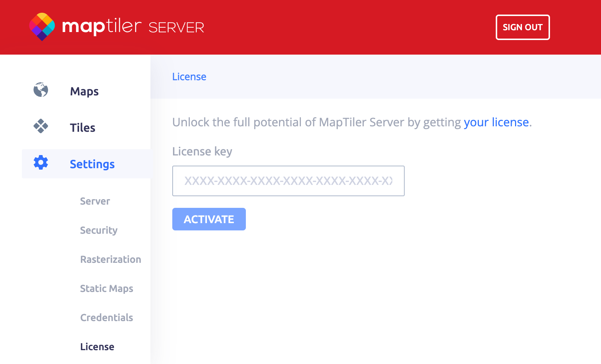Click the SERVER text in header
The width and height of the screenshot is (601, 364).
tap(176, 28)
